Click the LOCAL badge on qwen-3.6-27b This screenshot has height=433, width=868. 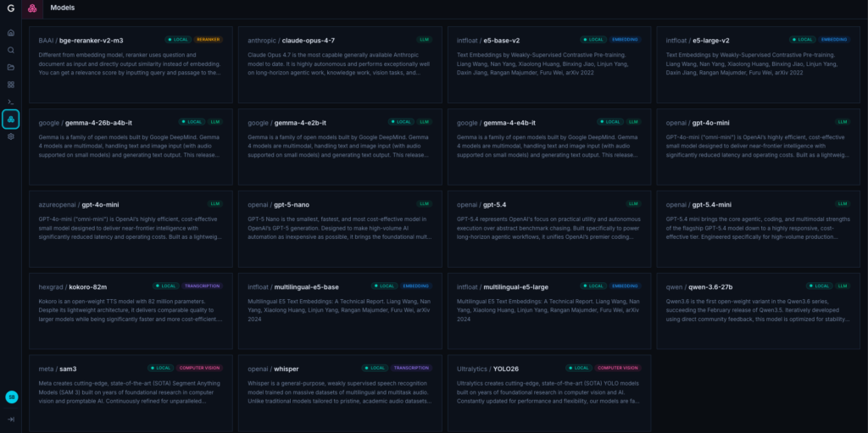pos(820,286)
